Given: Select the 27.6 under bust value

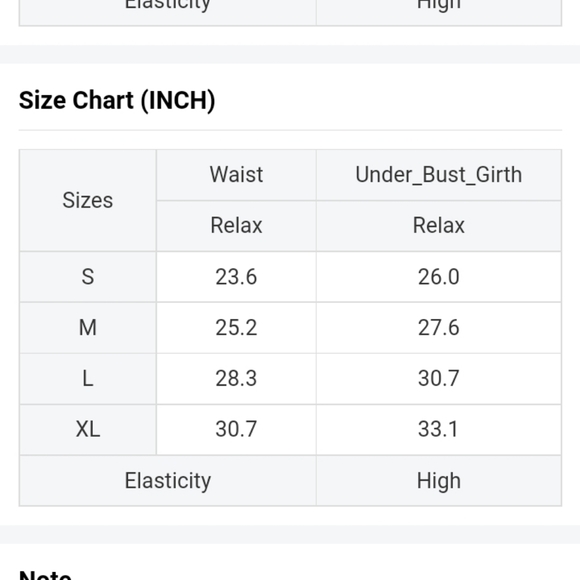Looking at the screenshot, I should pyautogui.click(x=439, y=328).
